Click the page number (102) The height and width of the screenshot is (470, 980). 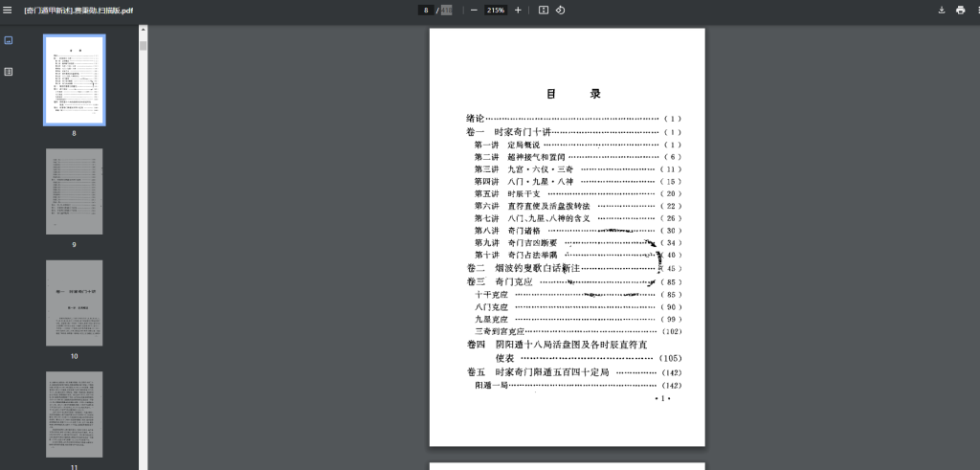[x=671, y=331]
